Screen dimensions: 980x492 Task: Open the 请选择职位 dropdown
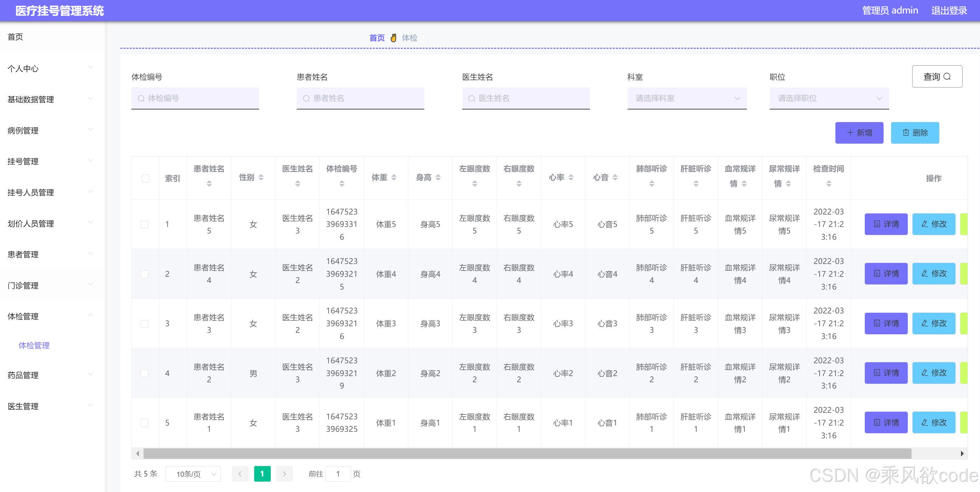pyautogui.click(x=829, y=98)
